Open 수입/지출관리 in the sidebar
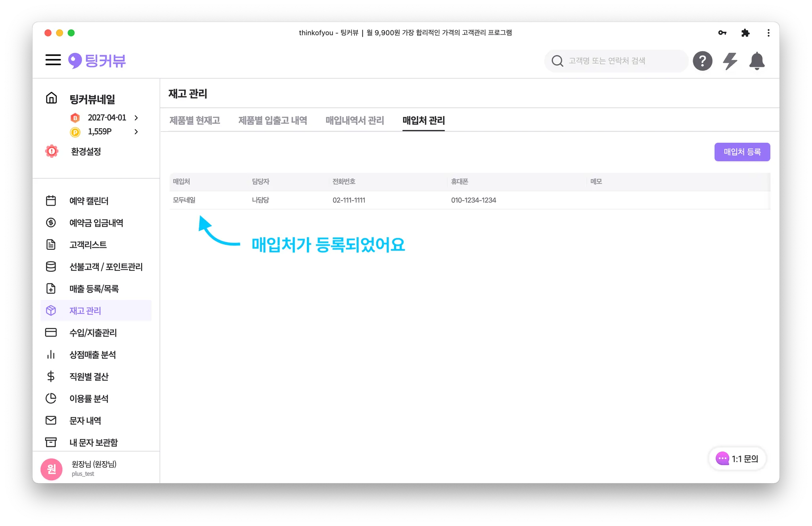The height and width of the screenshot is (526, 812). click(x=93, y=333)
